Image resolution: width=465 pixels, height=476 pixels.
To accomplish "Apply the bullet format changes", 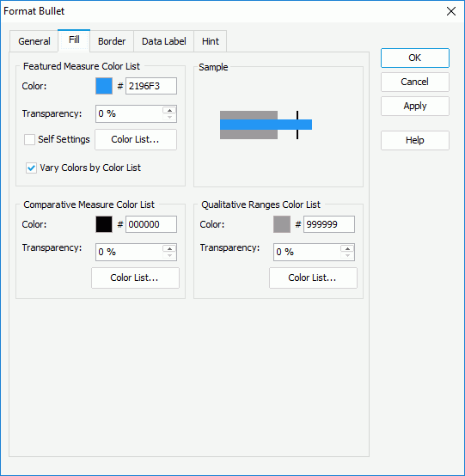I will (x=415, y=106).
